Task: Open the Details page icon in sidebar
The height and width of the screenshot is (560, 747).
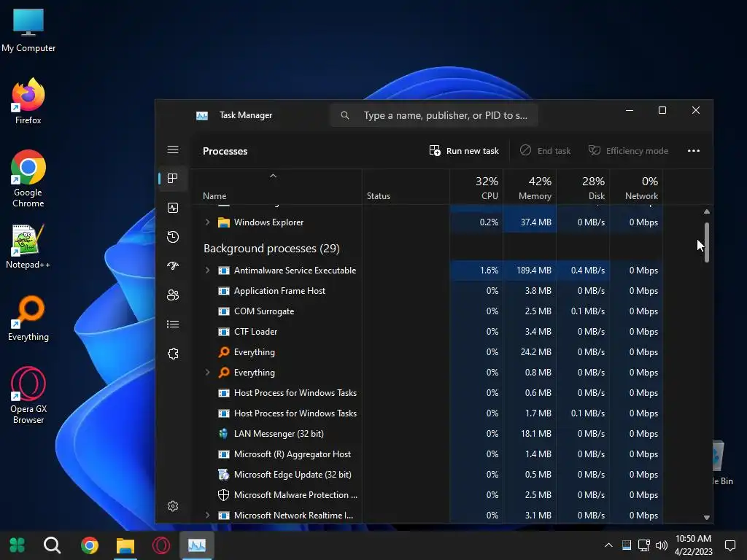Action: pos(173,324)
